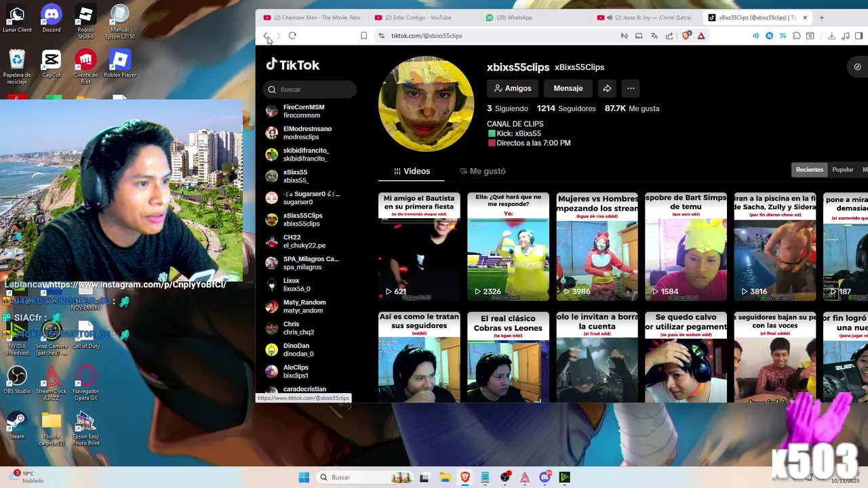Select the Lunar Client desktop icon
868x488 pixels.
17,19
